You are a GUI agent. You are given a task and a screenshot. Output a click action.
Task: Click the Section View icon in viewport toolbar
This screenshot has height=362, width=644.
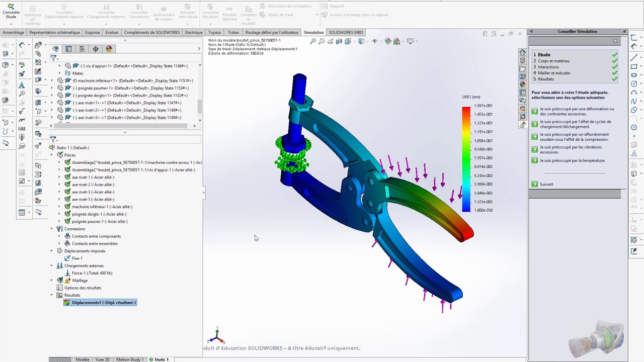(x=339, y=41)
